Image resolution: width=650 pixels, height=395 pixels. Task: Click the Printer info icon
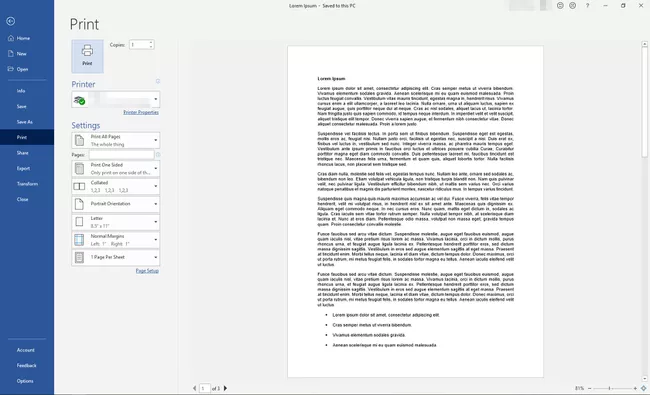(x=158, y=81)
